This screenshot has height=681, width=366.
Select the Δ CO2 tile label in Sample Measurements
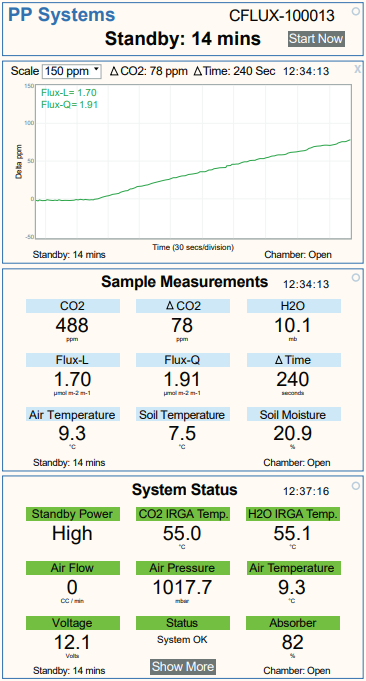click(183, 306)
